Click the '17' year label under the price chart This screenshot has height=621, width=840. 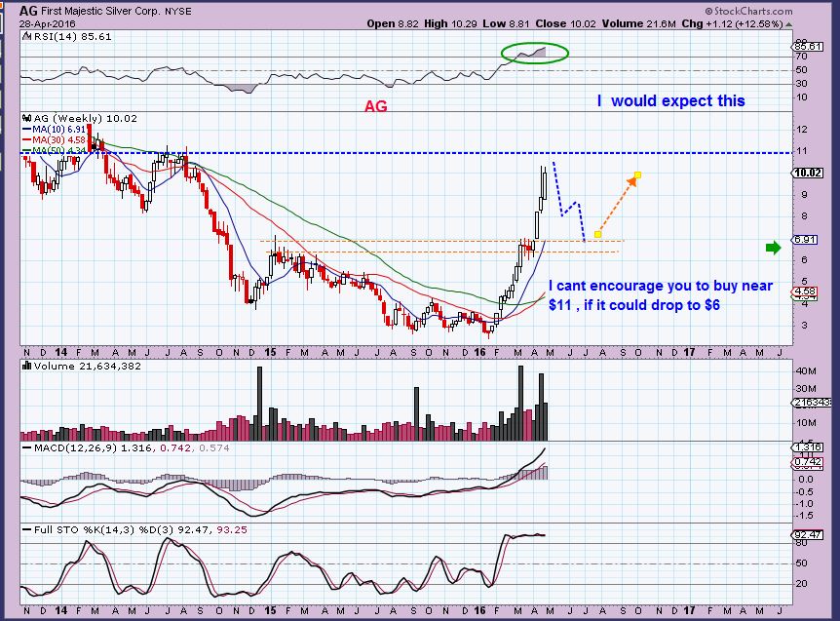688,352
